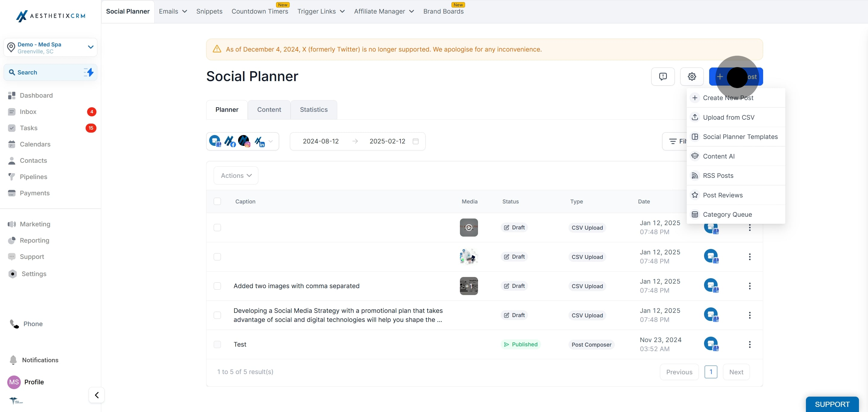Switch to the Statistics tab
This screenshot has width=868, height=412.
coord(314,109)
